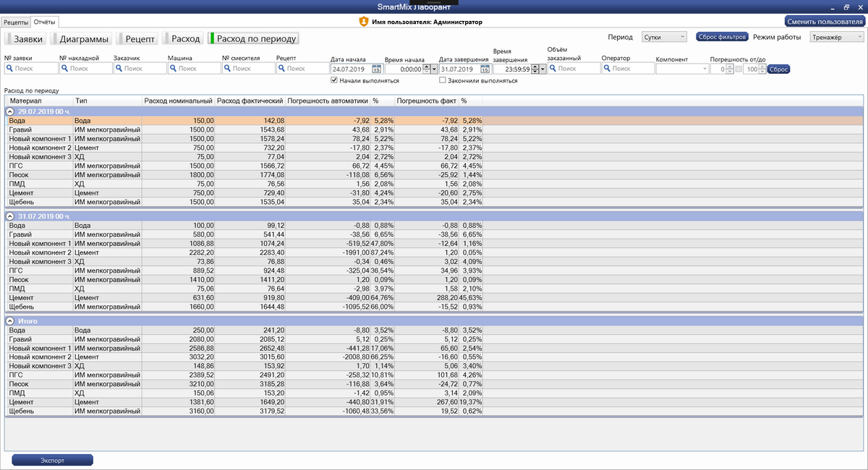The width and height of the screenshot is (868, 470).
Task: Sort by Расход фактический column header
Action: pos(250,101)
